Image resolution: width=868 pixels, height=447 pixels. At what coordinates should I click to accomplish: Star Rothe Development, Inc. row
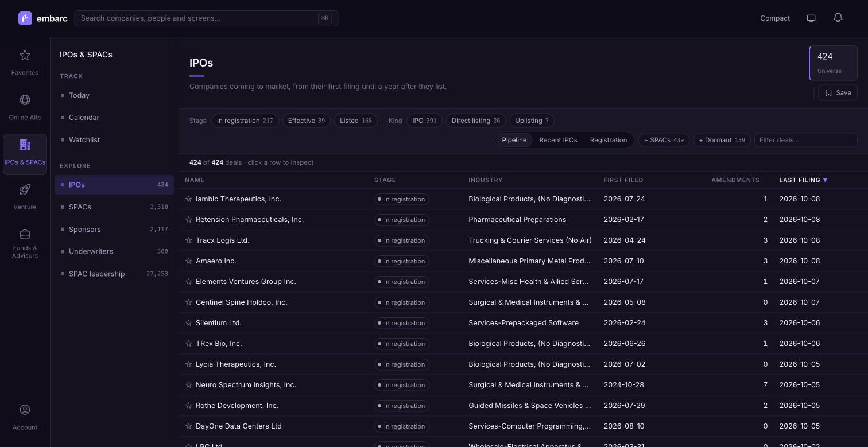(188, 406)
